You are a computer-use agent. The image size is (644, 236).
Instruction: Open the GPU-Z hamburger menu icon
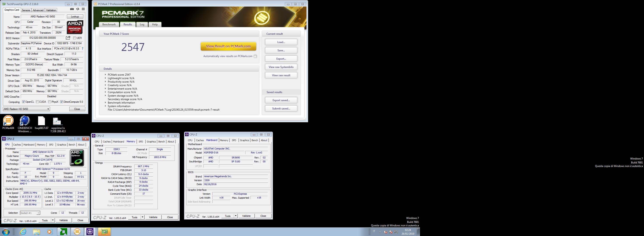83,9
